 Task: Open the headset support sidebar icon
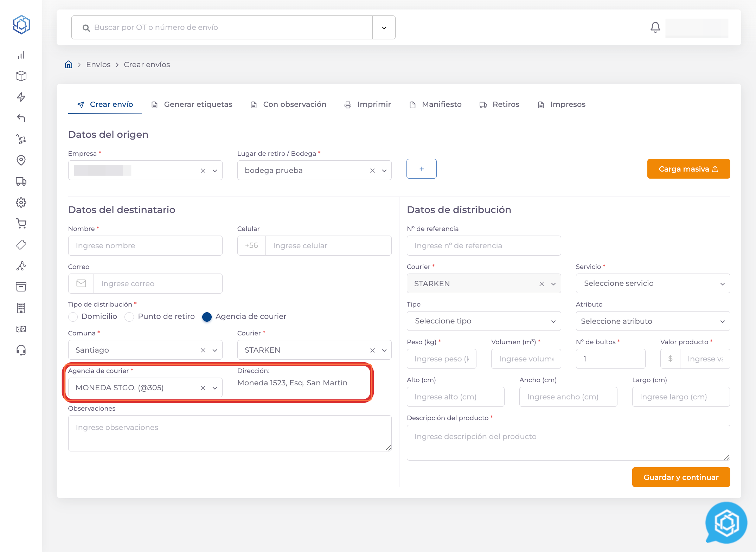tap(21, 350)
